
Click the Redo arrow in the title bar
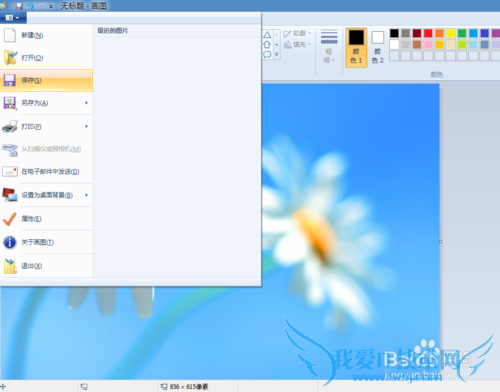point(42,6)
